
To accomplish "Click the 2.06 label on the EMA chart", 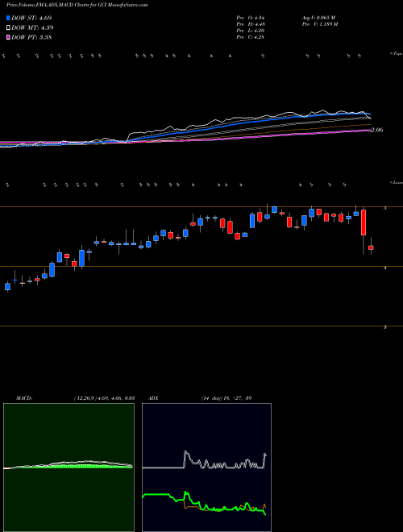I will point(377,130).
